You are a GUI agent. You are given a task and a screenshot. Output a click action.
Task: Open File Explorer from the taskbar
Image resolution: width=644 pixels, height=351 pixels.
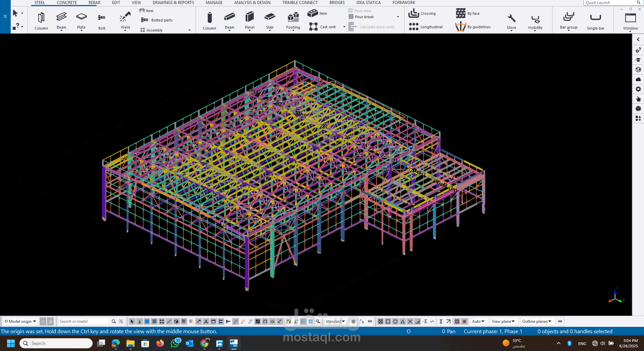(x=130, y=343)
